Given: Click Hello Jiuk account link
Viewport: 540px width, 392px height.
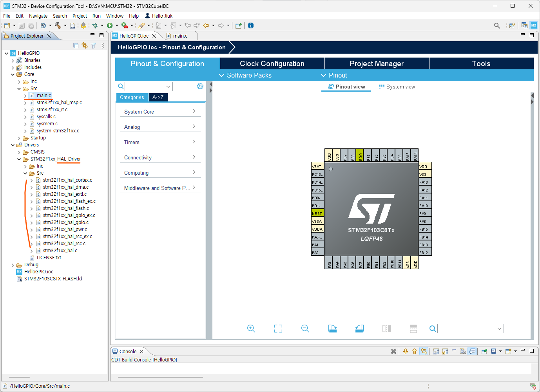Looking at the screenshot, I should click(x=159, y=16).
